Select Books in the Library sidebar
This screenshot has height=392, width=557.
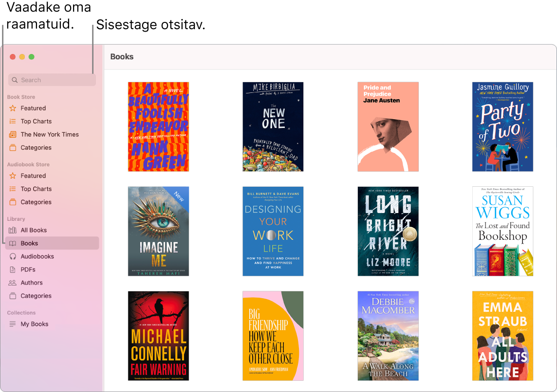(x=28, y=243)
